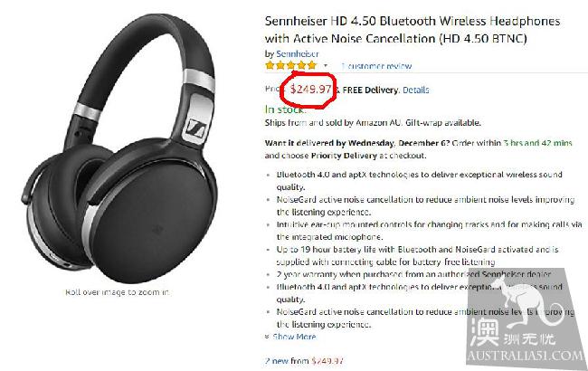Click the Show More chevron icon
This screenshot has width=588, height=371.
point(267,337)
